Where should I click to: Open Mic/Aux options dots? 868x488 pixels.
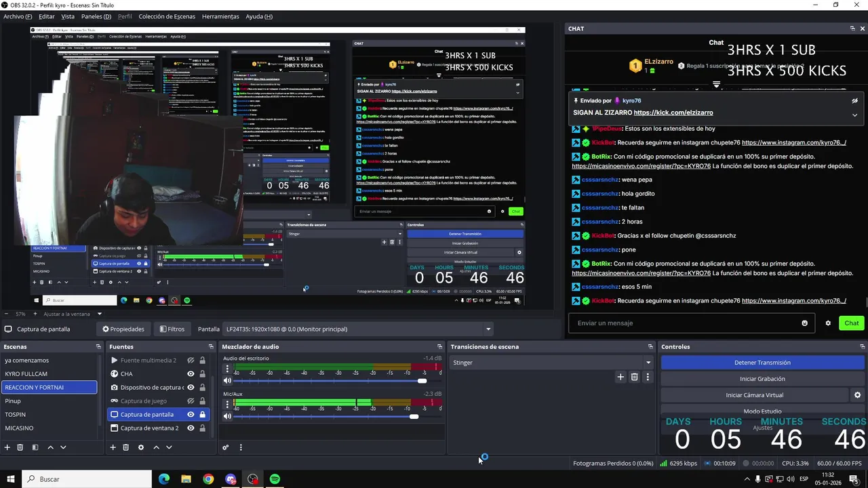tap(227, 405)
